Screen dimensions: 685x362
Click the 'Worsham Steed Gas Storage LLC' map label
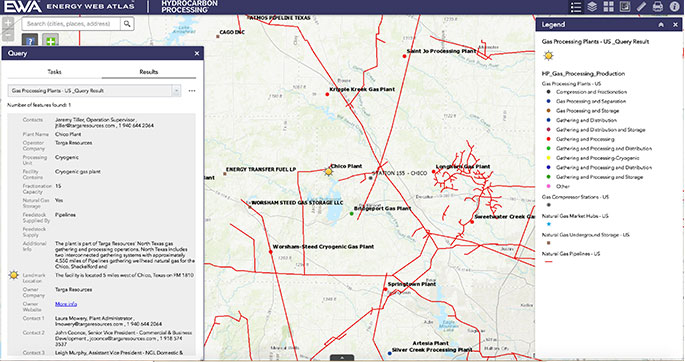point(298,203)
